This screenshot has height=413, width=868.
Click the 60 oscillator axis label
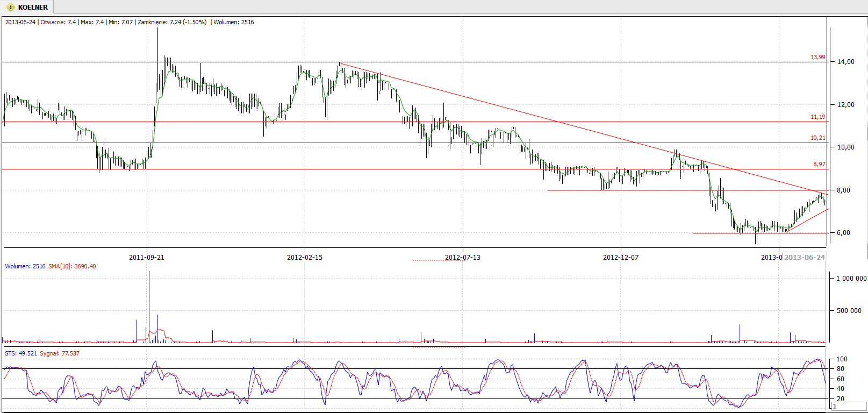[x=841, y=379]
